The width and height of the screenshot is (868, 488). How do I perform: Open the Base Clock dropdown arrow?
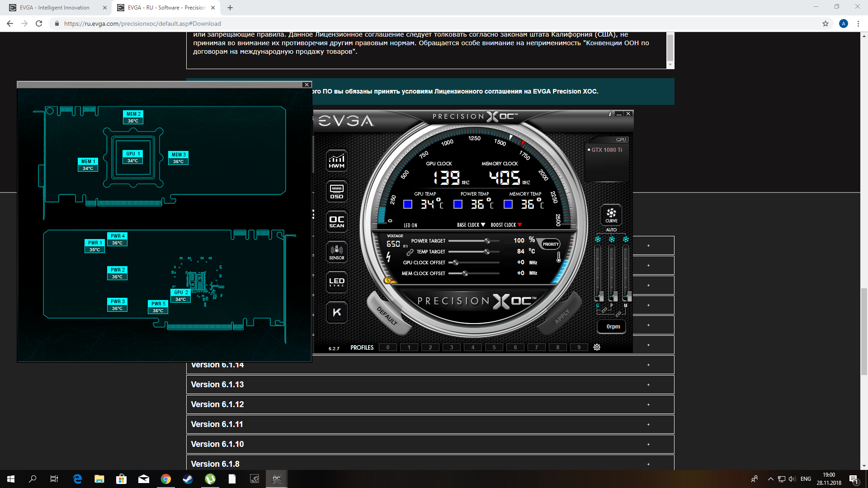pyautogui.click(x=483, y=225)
